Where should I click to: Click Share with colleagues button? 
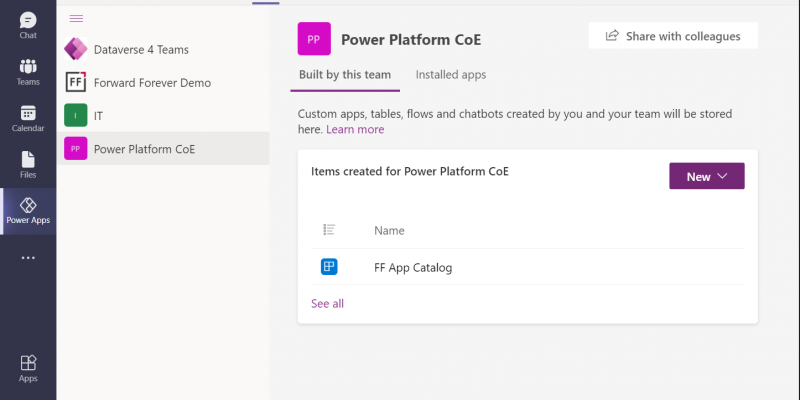click(673, 36)
